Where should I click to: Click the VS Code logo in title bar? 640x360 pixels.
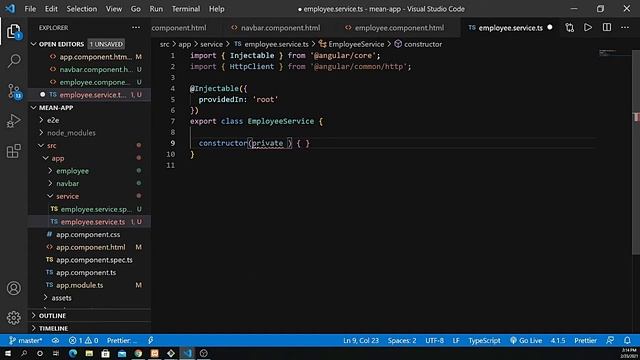[x=10, y=9]
